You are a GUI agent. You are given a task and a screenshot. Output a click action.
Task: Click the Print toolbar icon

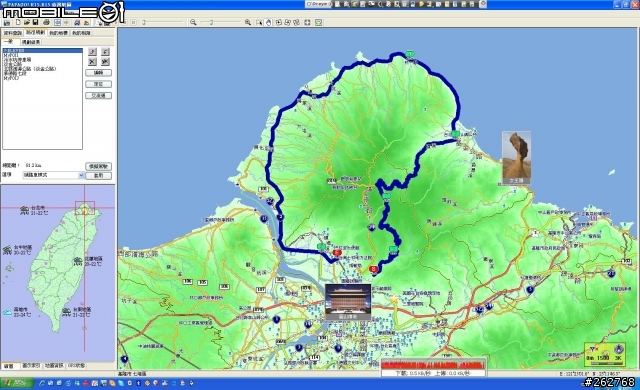[x=46, y=22]
